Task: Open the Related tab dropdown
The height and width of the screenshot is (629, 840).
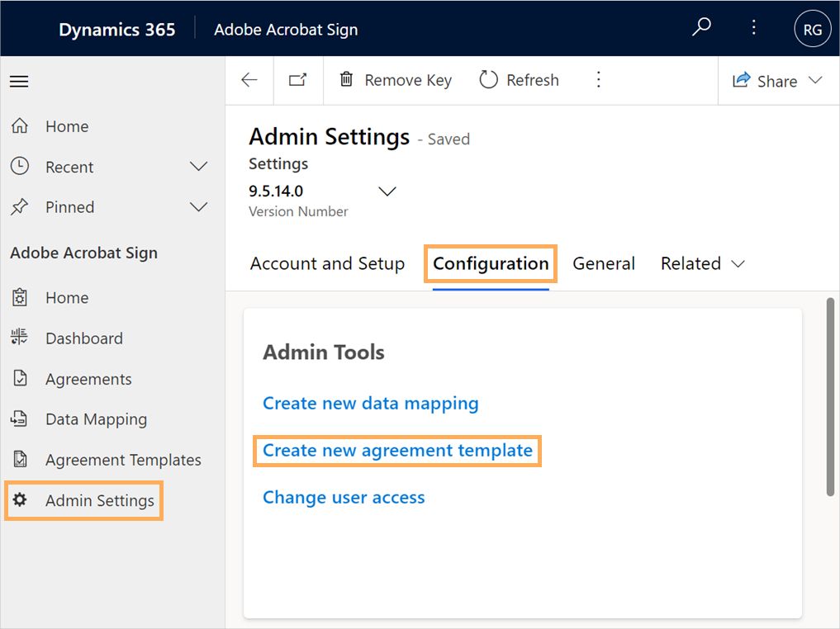Action: (x=702, y=263)
